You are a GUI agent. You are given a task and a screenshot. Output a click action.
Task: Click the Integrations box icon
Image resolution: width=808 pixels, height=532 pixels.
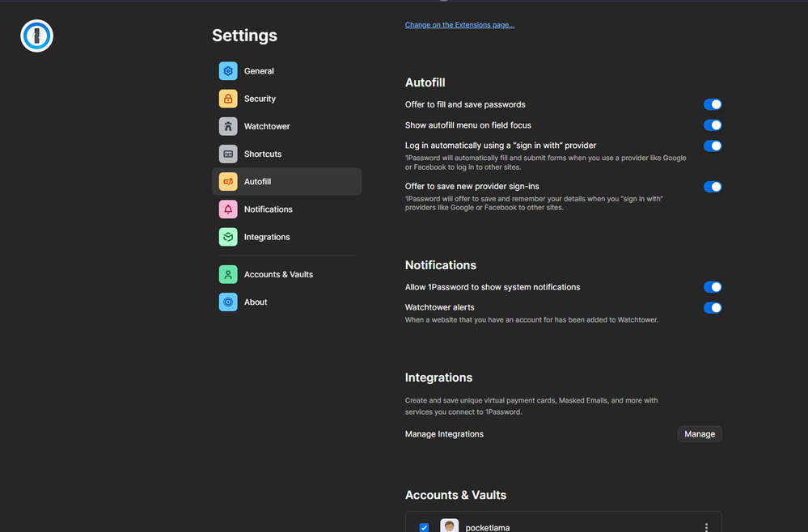pyautogui.click(x=228, y=237)
